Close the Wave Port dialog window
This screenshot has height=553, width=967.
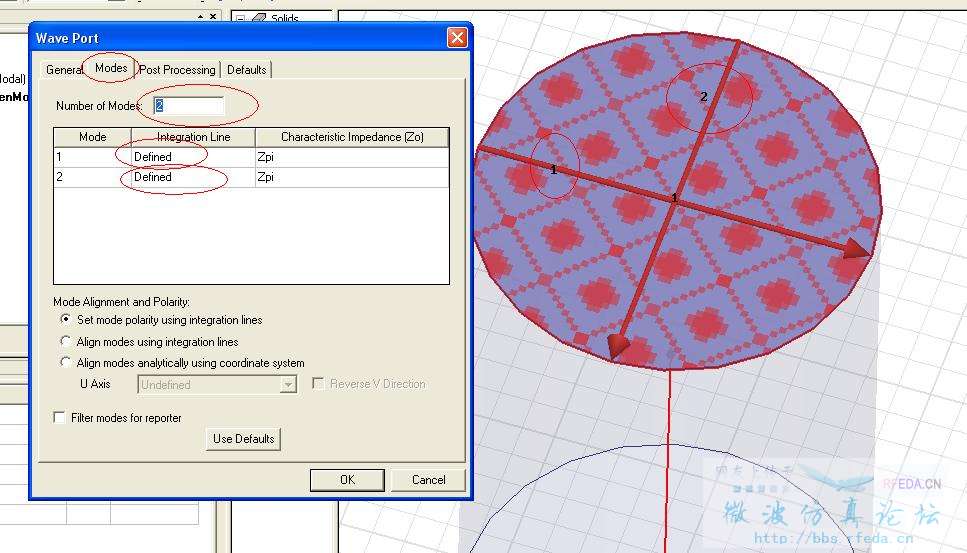tap(457, 38)
